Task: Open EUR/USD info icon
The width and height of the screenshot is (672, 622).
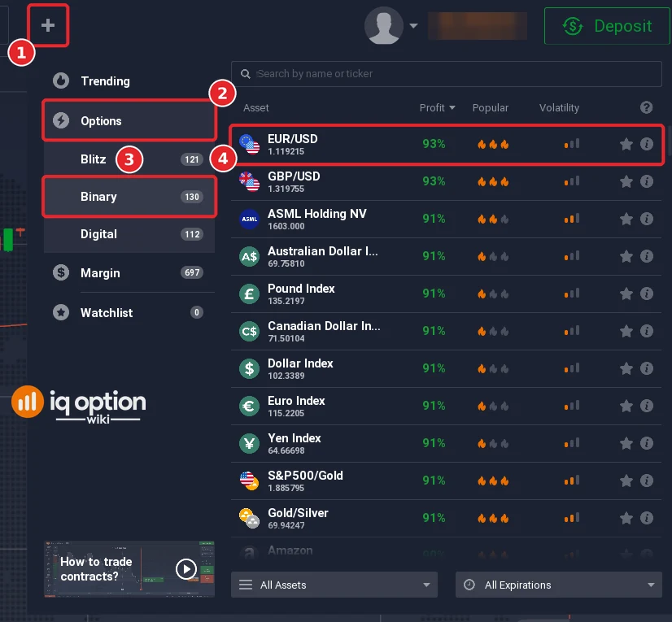Action: tap(646, 144)
